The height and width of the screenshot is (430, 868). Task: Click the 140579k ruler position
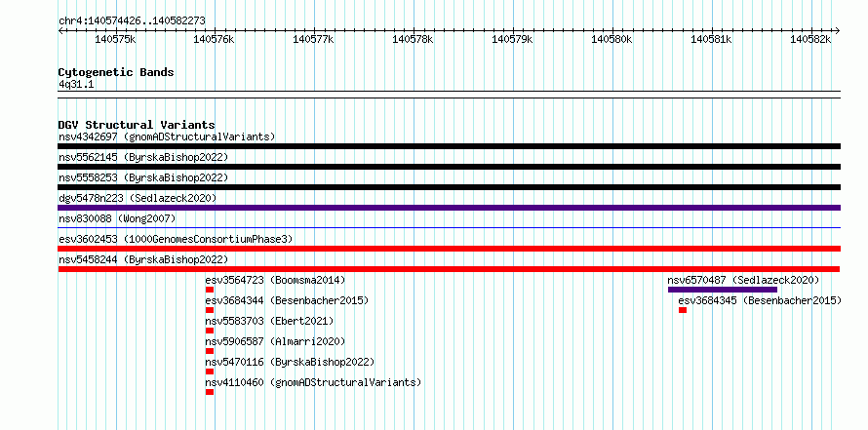(513, 39)
